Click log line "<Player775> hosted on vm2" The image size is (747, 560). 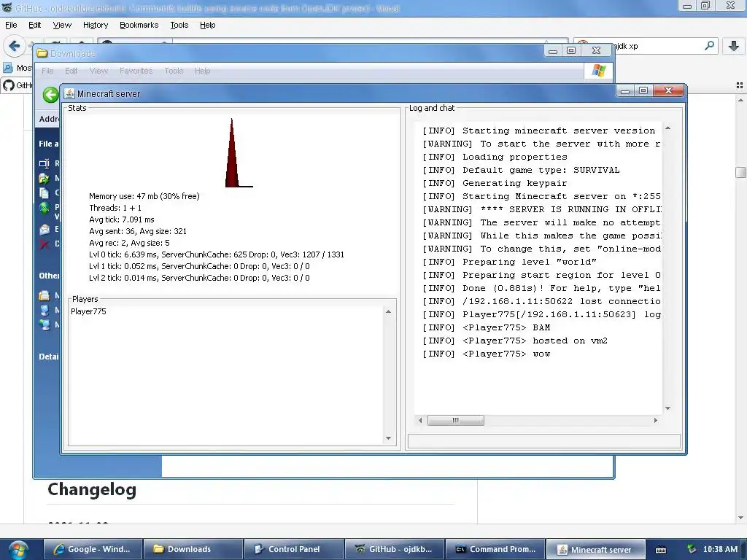click(514, 341)
